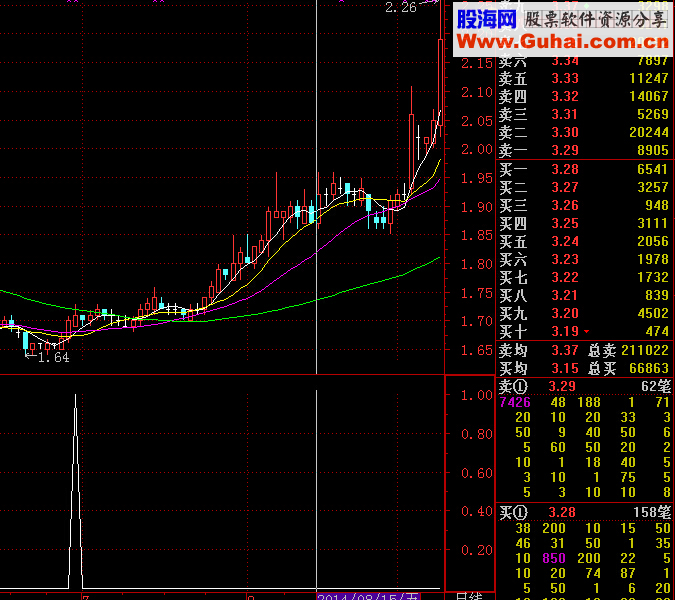Click the 158笔 buy queue count

(x=652, y=513)
